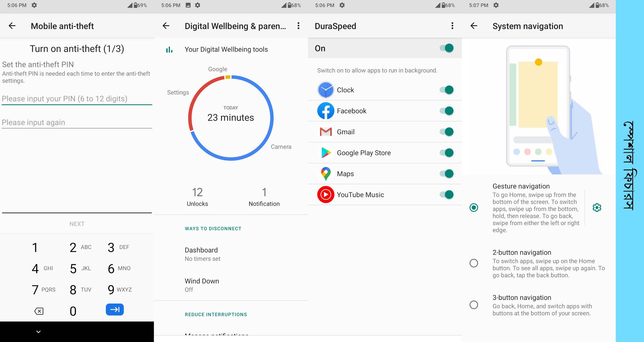Disable Google Play Store background switch

447,153
